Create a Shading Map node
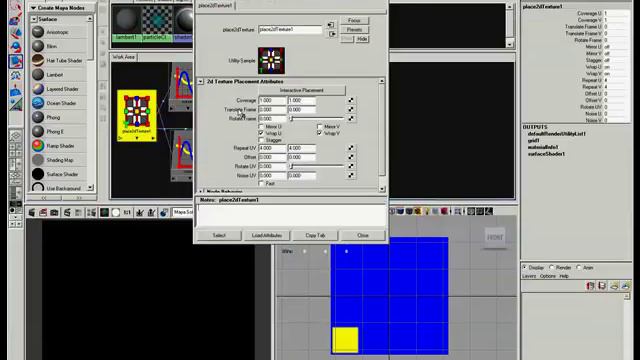Screen dimensions: 640x360 pos(59,160)
